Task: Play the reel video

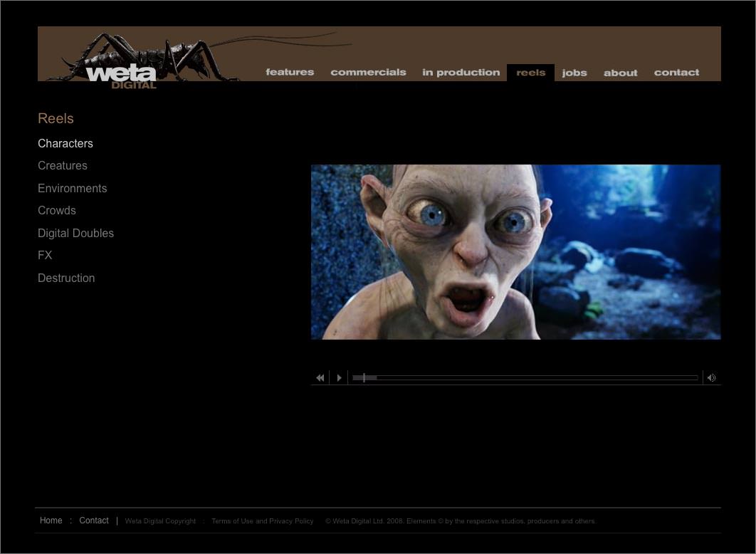Action: (x=339, y=378)
